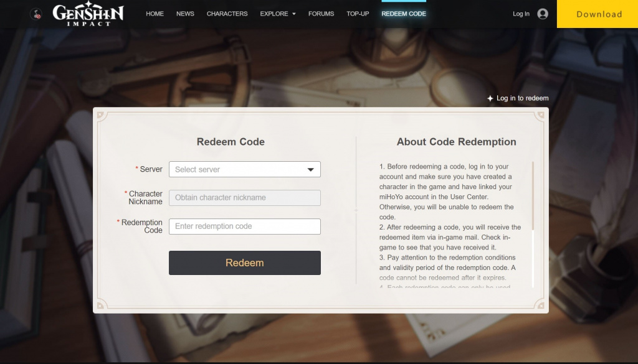Image resolution: width=638 pixels, height=364 pixels.
Task: Click the Server dropdown arrow
Action: tap(311, 169)
